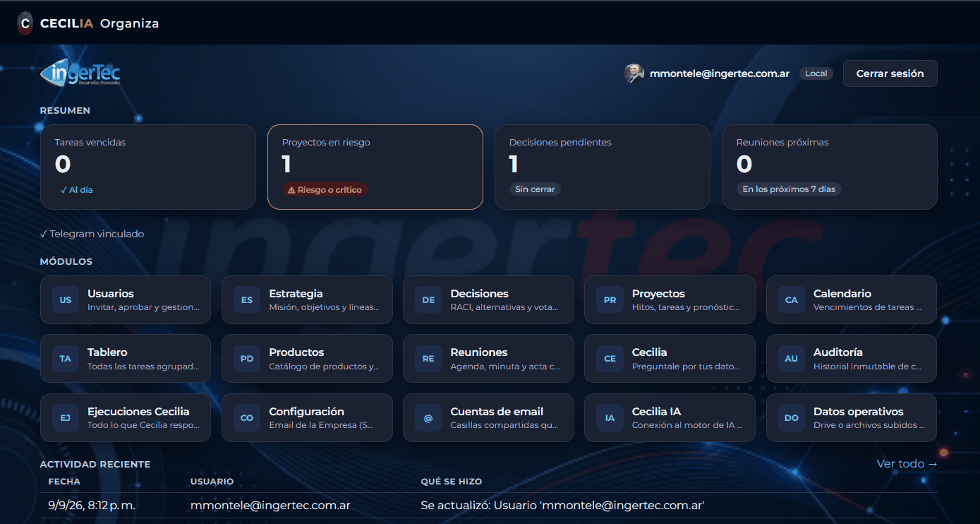980x524 pixels.
Task: Click the PR icon for Proyectos
Action: tap(610, 299)
